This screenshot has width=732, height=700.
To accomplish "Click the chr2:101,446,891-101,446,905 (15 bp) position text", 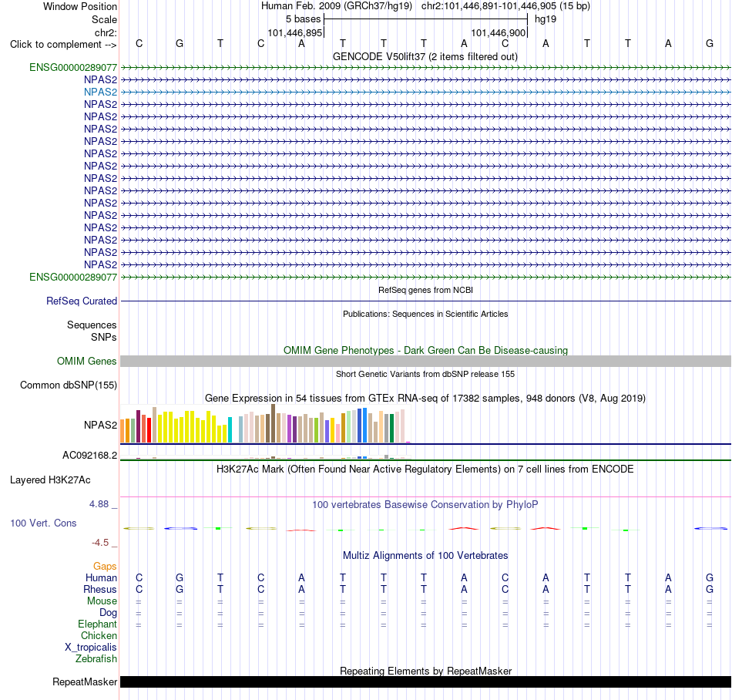I will [505, 6].
